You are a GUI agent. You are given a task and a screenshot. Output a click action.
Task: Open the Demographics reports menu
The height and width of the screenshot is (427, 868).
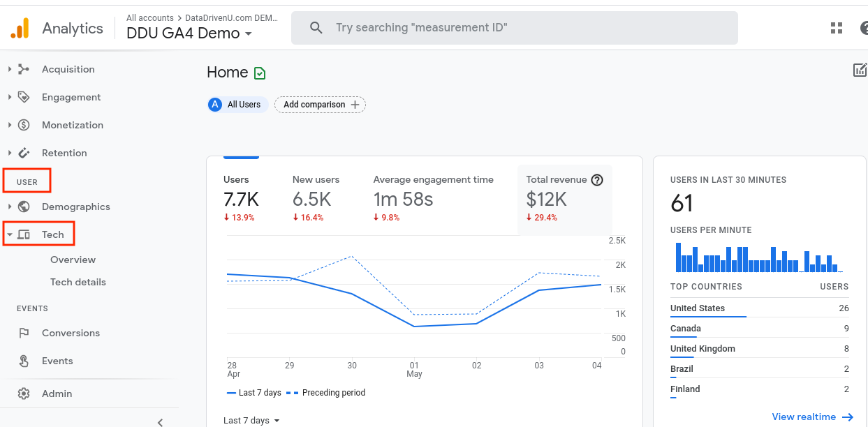76,207
